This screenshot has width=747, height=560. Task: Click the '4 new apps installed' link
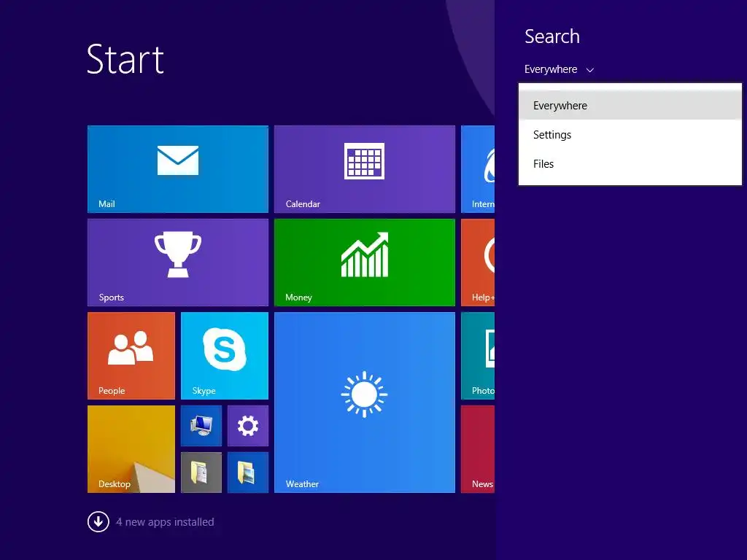click(165, 522)
